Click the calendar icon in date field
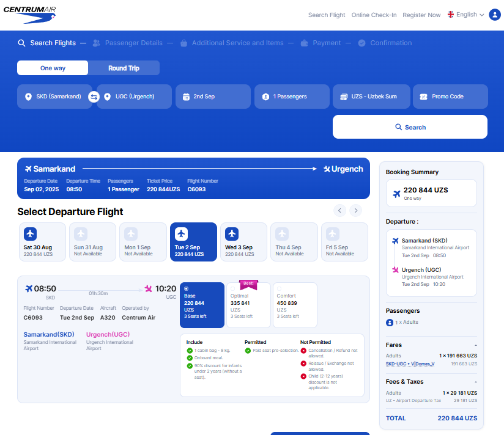504x435 pixels. 186,97
